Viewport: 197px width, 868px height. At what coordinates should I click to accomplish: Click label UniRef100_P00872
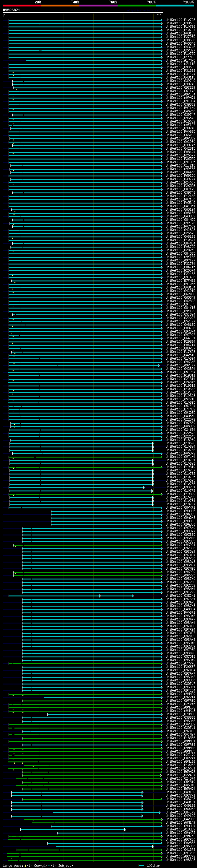click(x=180, y=453)
